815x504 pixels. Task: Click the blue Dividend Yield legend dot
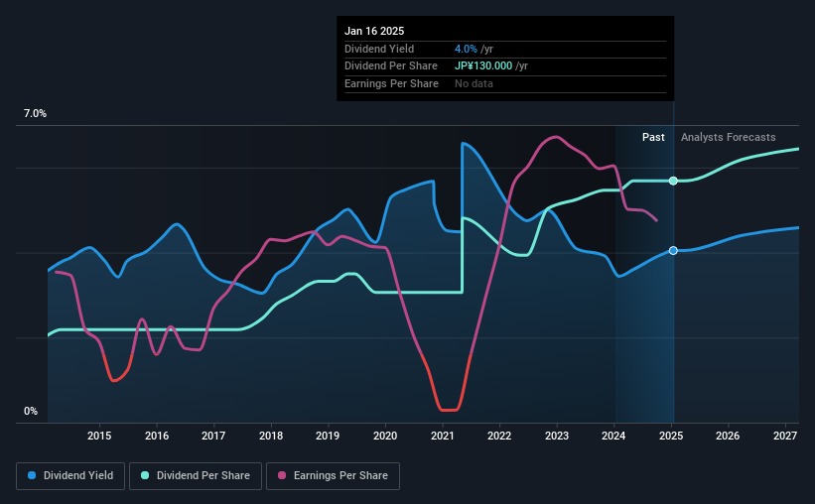click(x=32, y=475)
